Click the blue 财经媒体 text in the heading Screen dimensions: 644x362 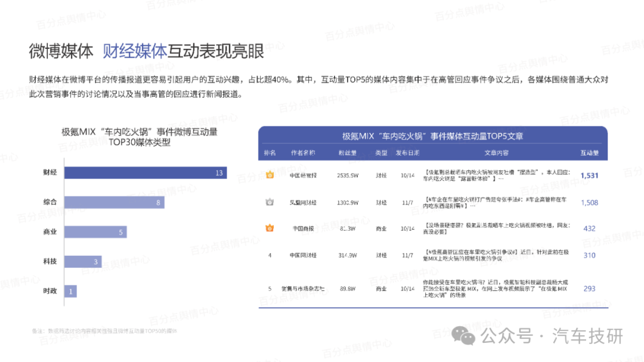pos(135,51)
